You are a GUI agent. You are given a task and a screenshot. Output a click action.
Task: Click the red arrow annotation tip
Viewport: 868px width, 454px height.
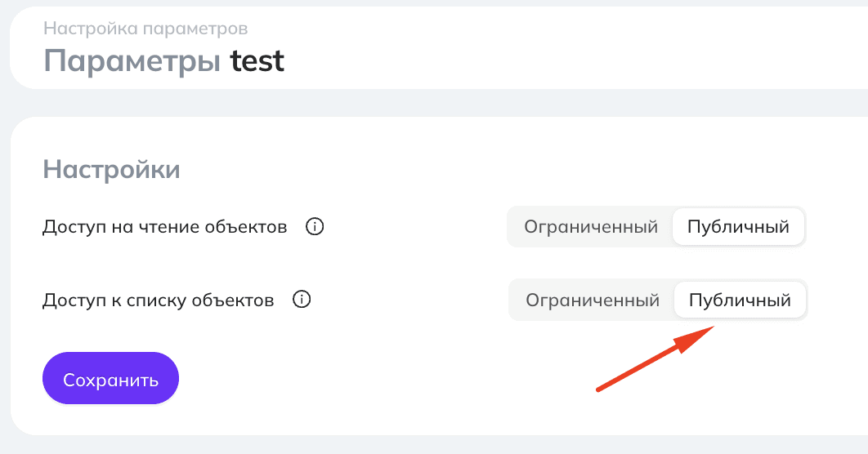tap(710, 328)
